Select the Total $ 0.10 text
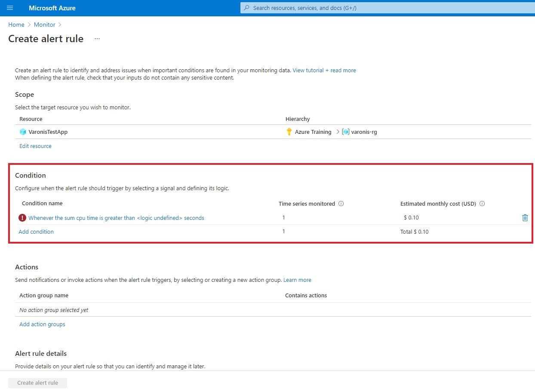535x392 pixels. coord(415,231)
